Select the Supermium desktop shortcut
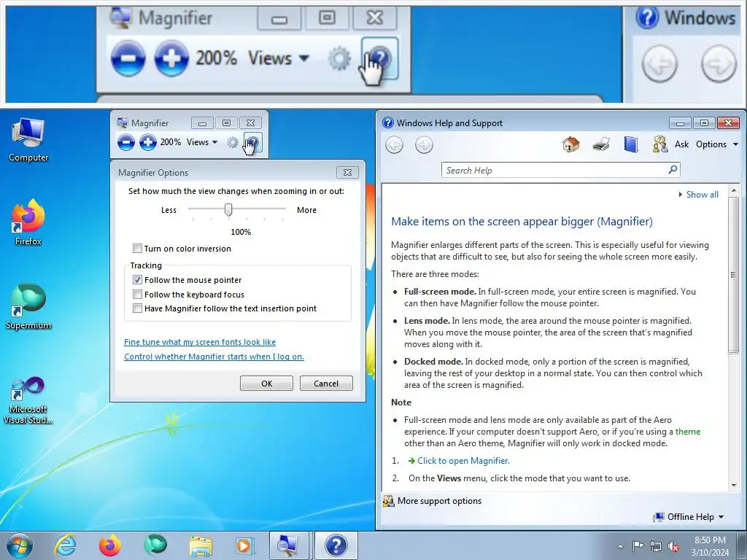Screen dimensions: 747x560 click(28, 307)
